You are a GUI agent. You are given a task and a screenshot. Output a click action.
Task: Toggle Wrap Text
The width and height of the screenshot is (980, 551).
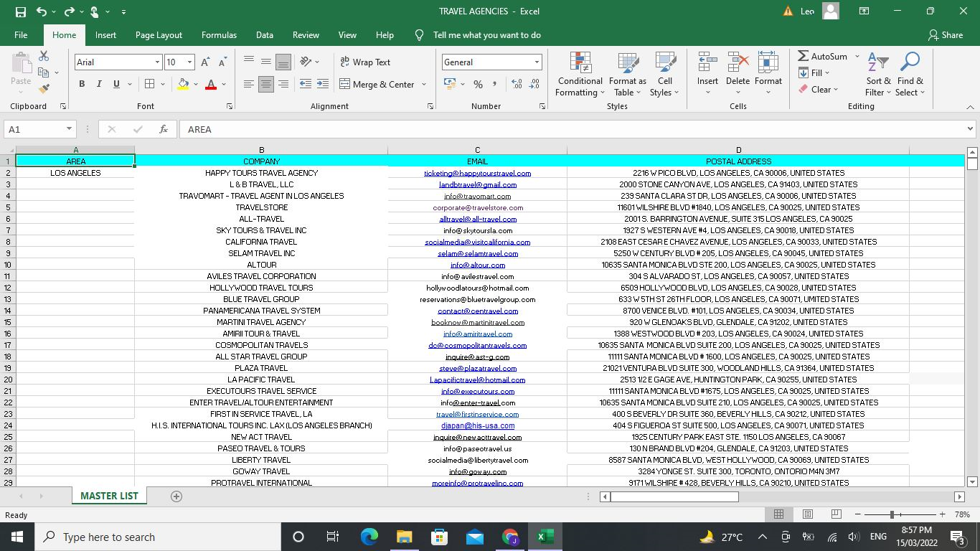pyautogui.click(x=365, y=62)
